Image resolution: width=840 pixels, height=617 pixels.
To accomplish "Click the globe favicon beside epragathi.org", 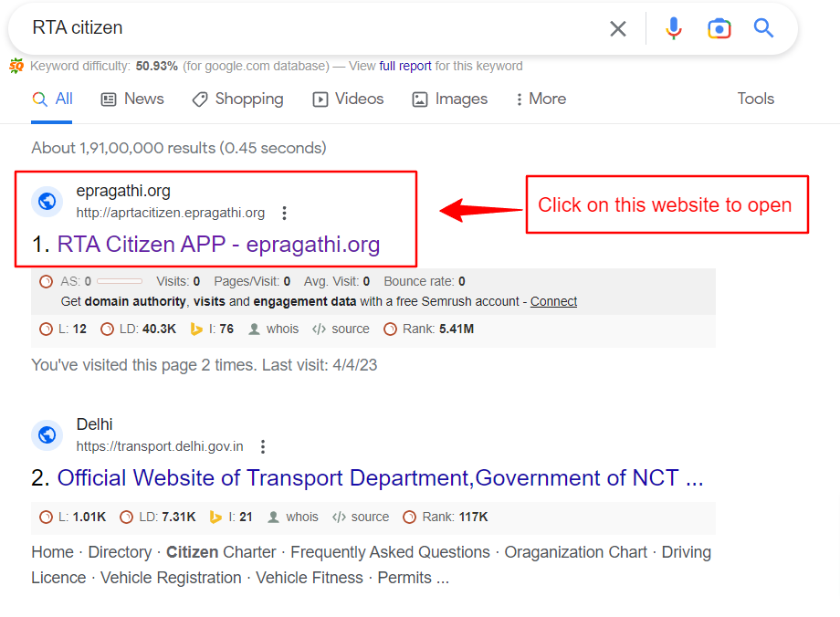I will (47, 202).
